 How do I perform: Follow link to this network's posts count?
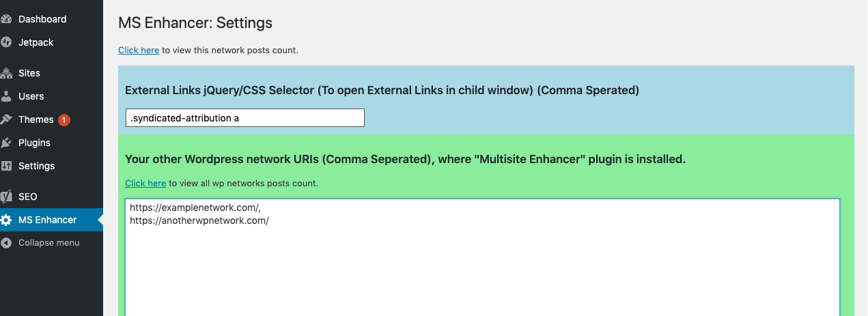139,51
